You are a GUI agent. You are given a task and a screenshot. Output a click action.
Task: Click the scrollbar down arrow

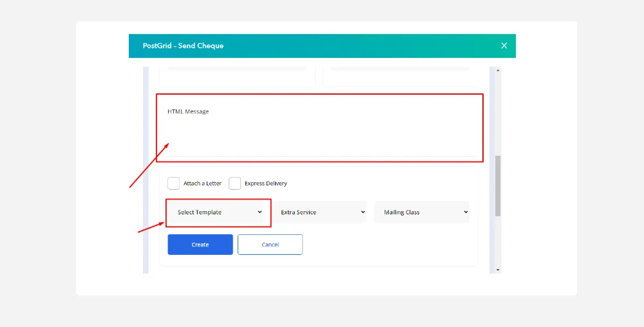[498, 270]
